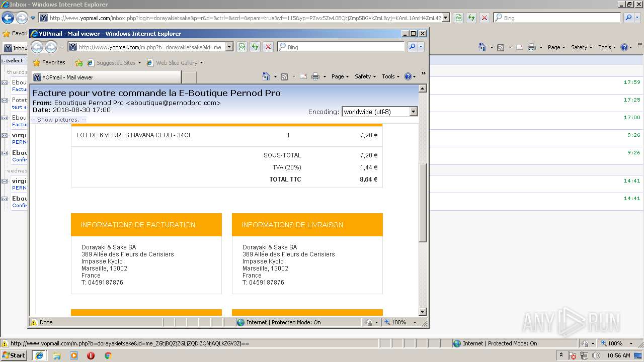Click Help icon in Mail viewer command bar
This screenshot has height=362, width=644.
(408, 76)
